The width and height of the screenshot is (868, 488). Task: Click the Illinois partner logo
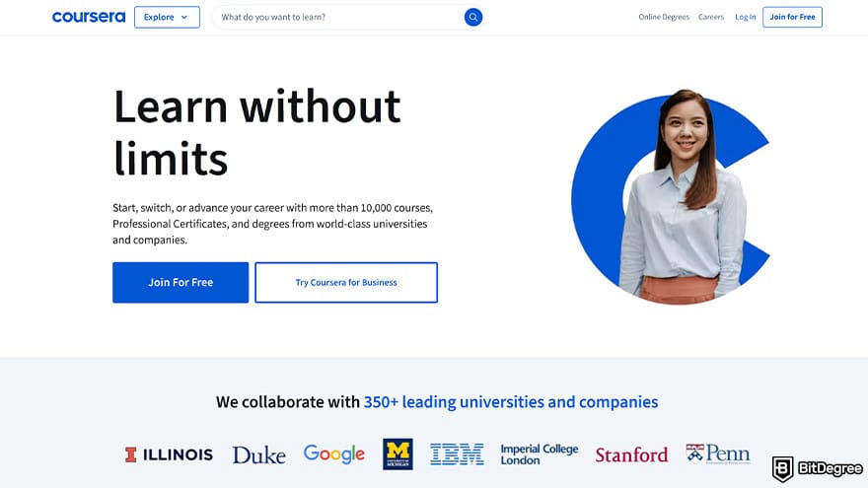click(169, 454)
